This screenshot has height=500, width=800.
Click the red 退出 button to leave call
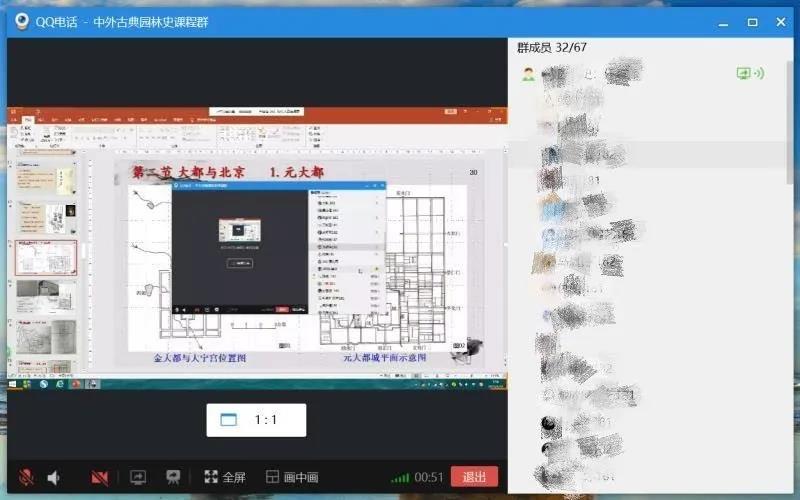tap(474, 477)
